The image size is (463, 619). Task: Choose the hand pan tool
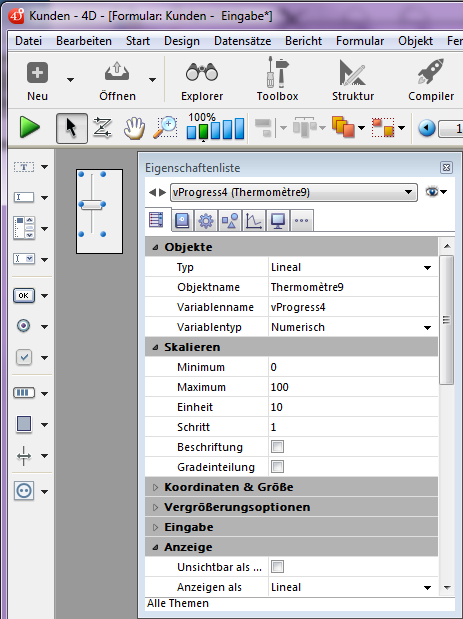tap(134, 128)
